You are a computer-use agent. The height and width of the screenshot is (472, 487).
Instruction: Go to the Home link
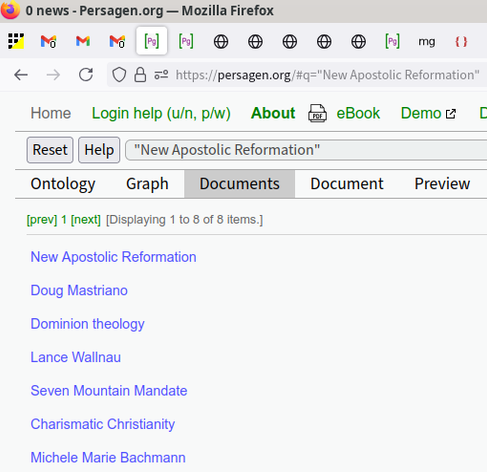(51, 113)
